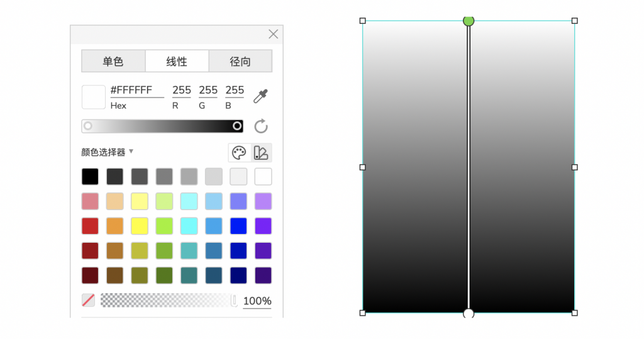The width and height of the screenshot is (644, 339).
Task: Choose the black color swatch
Action: pyautogui.click(x=90, y=177)
